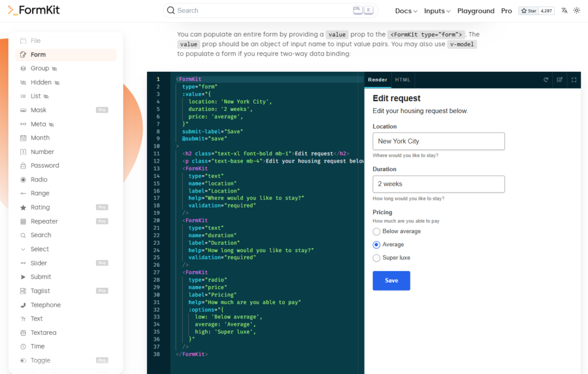The height and width of the screenshot is (374, 588).
Task: Click the Mask icon in sidebar
Action: 23,110
